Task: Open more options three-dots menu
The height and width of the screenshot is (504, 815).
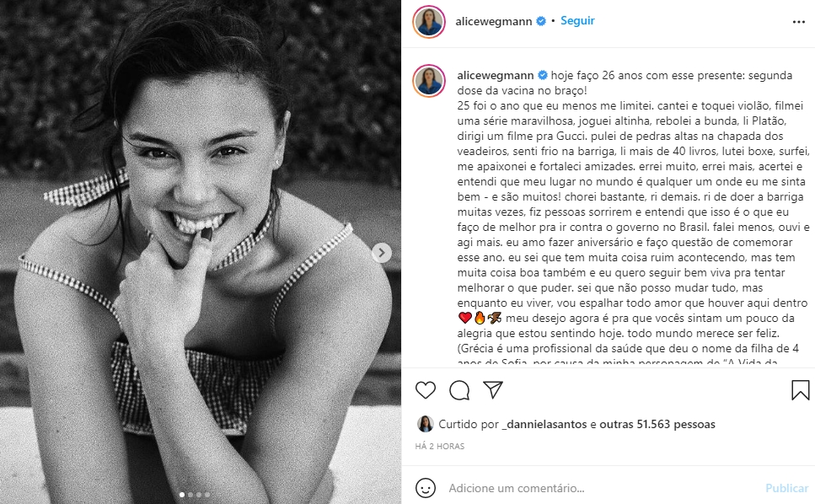Action: click(799, 21)
